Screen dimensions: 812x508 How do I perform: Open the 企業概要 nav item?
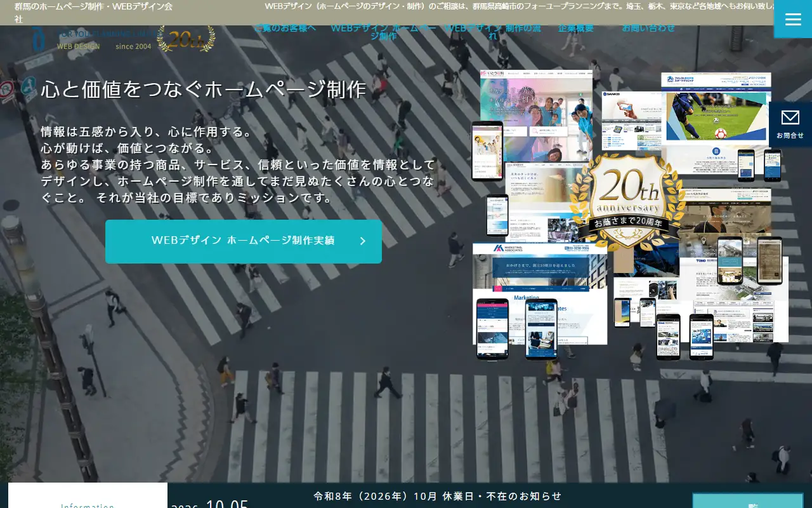[x=576, y=28]
